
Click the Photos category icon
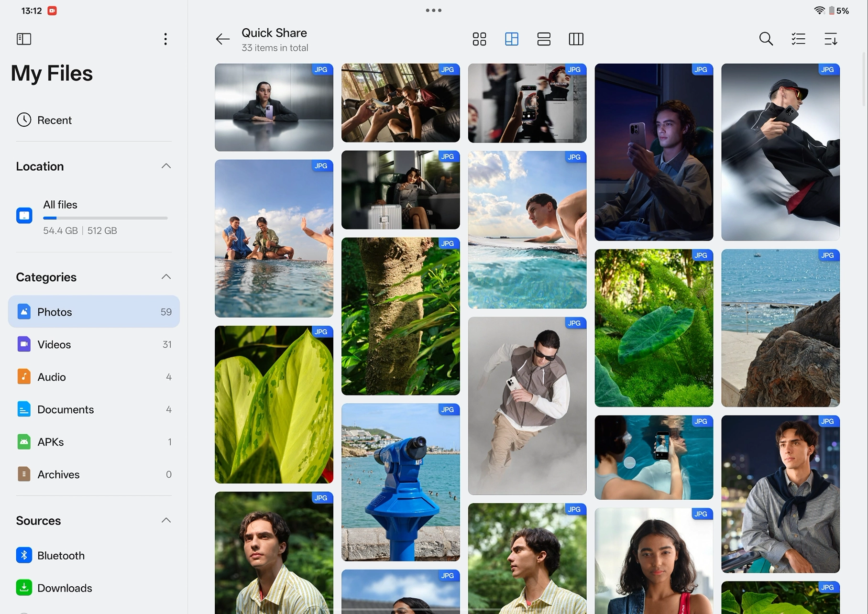tap(24, 312)
